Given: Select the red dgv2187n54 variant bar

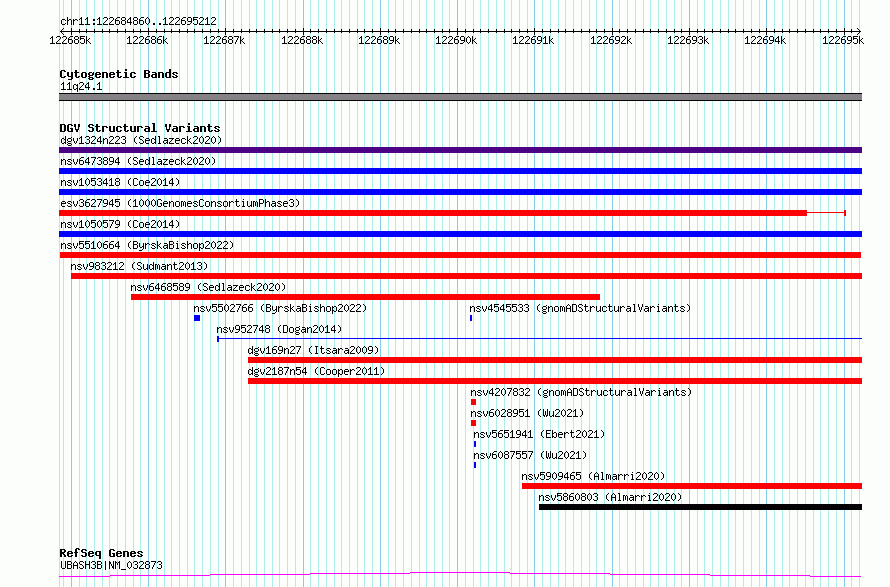Looking at the screenshot, I should (555, 381).
